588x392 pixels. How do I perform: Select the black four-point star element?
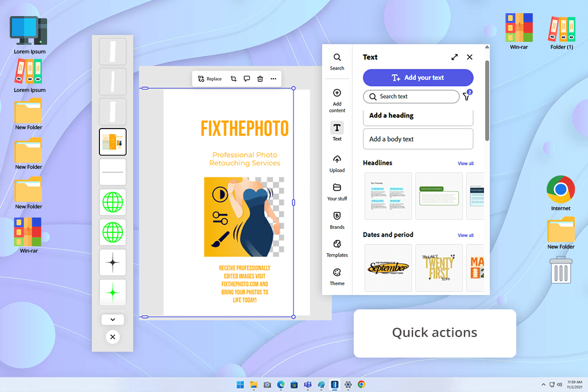pos(113,262)
